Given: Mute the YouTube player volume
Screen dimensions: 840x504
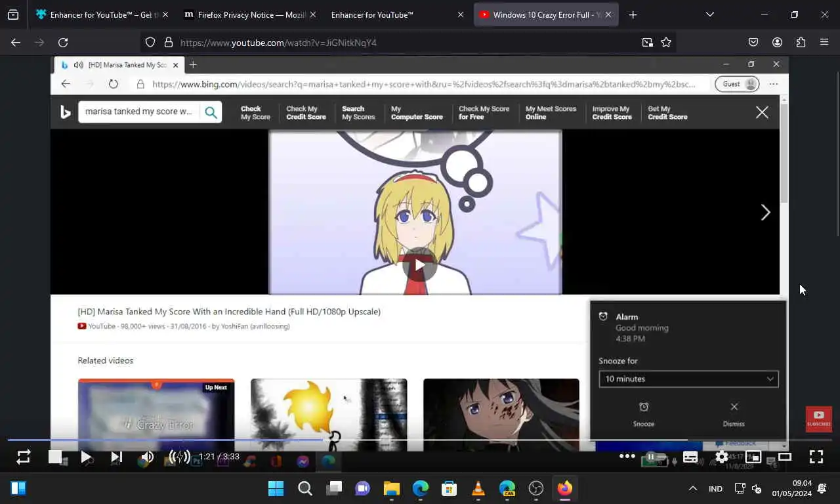Looking at the screenshot, I should click(x=147, y=457).
